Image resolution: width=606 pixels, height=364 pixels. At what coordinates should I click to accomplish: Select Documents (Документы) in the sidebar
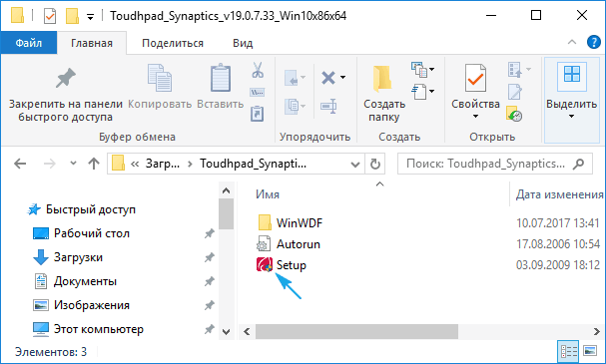[x=85, y=281]
